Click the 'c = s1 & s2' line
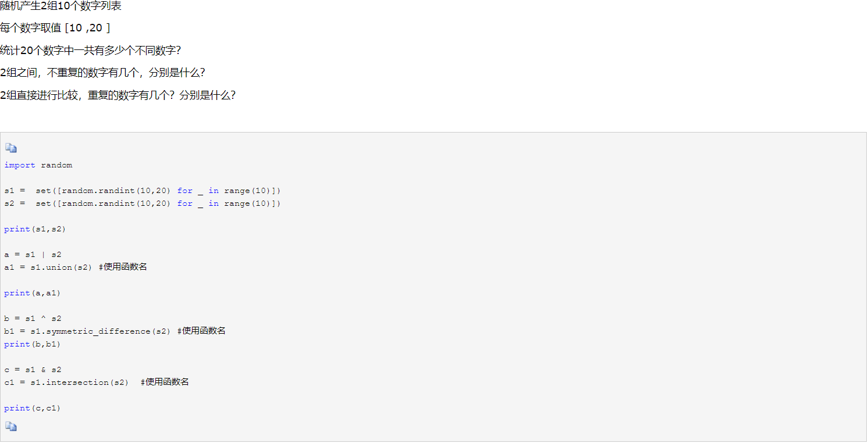 tap(33, 370)
